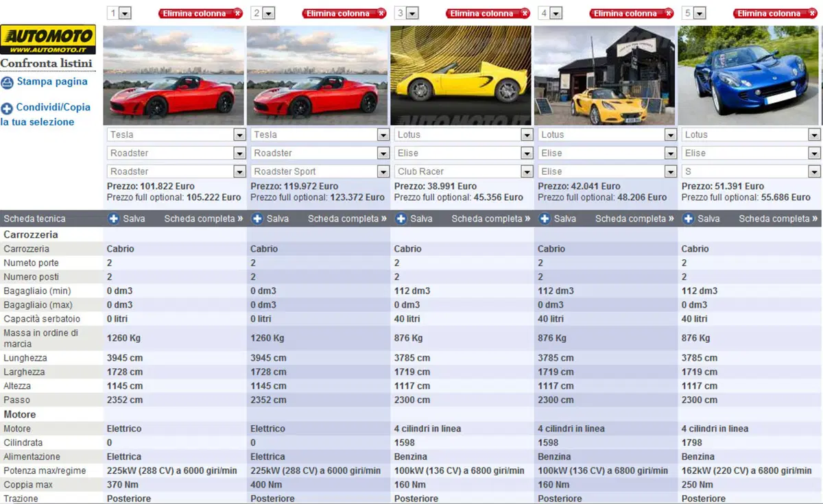Open the Tesla brand dropdown in column 1

(176, 135)
